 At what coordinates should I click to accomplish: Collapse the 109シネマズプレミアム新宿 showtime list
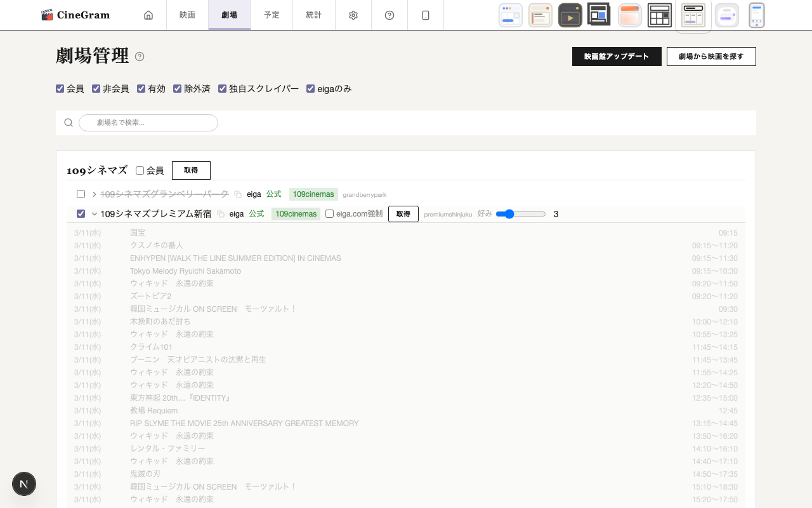pos(93,214)
